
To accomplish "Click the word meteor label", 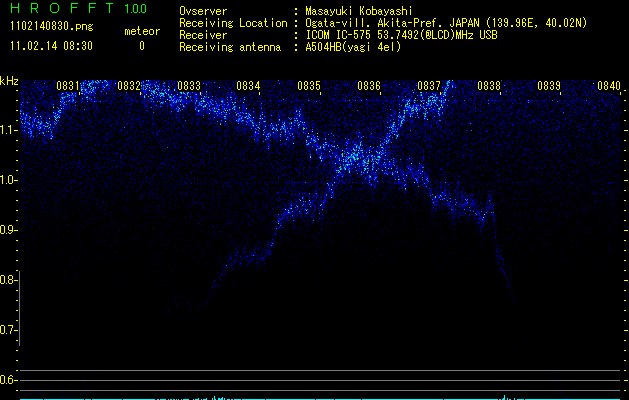I will (142, 31).
